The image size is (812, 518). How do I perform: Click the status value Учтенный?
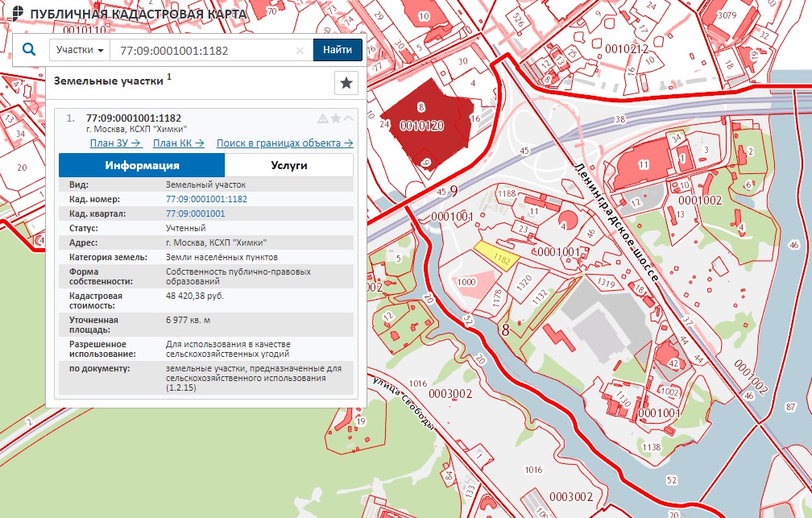(186, 228)
